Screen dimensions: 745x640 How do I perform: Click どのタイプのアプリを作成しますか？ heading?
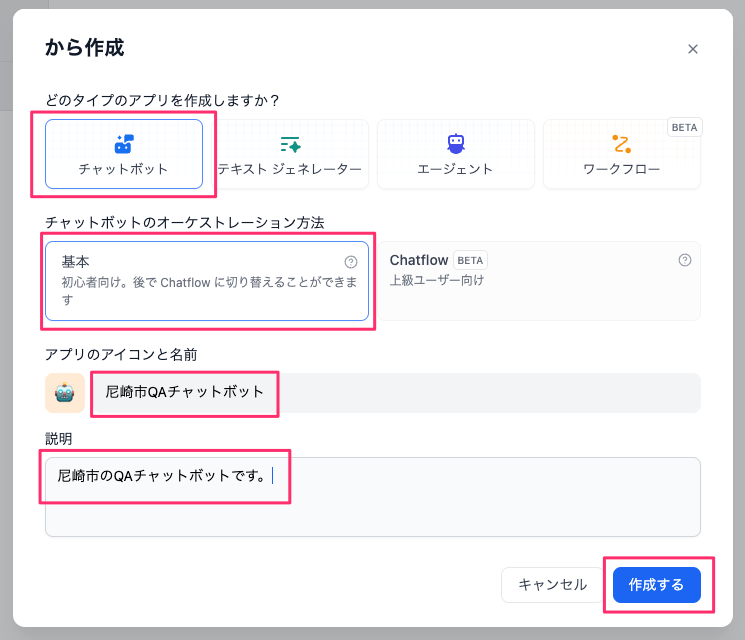(162, 100)
